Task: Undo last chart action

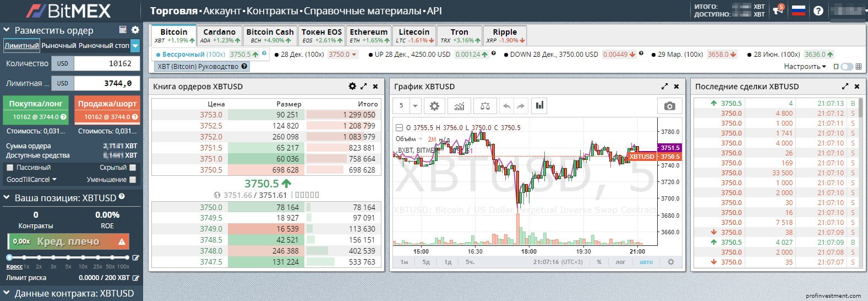Action: [x=506, y=106]
